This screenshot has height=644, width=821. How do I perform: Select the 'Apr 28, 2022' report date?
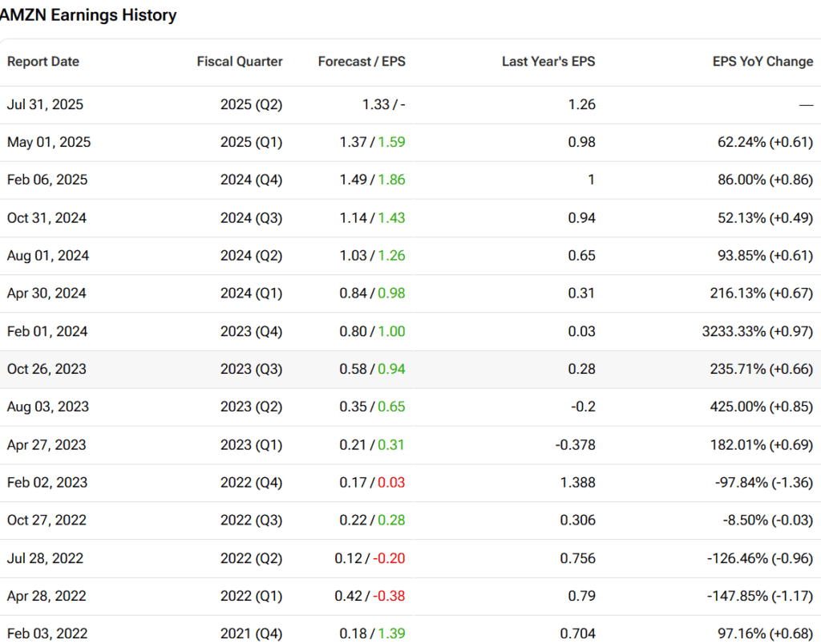click(47, 597)
